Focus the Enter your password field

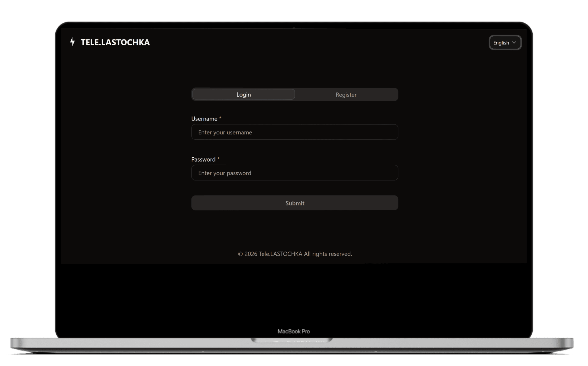click(295, 173)
